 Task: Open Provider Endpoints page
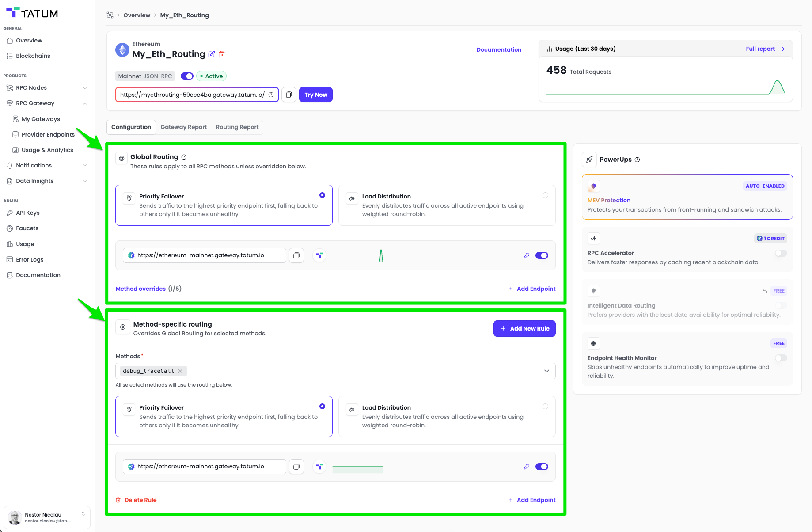48,134
